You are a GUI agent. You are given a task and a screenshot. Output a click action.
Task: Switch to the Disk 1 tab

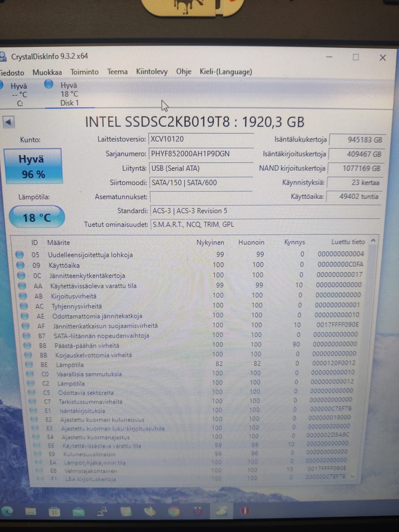(x=69, y=94)
